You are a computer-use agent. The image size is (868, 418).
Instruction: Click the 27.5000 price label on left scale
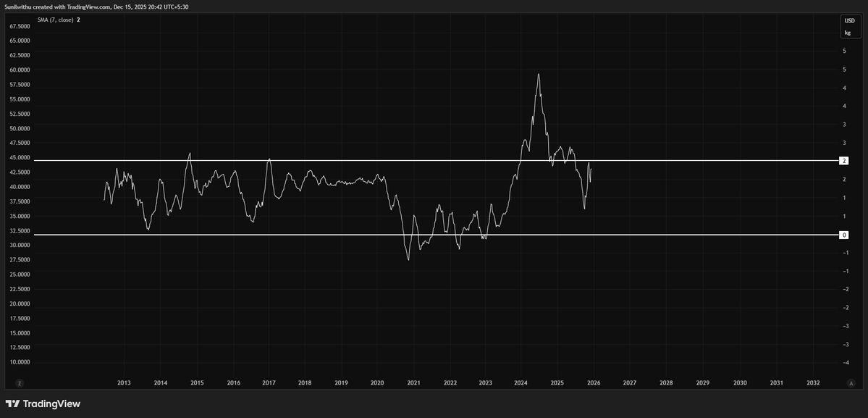20,259
